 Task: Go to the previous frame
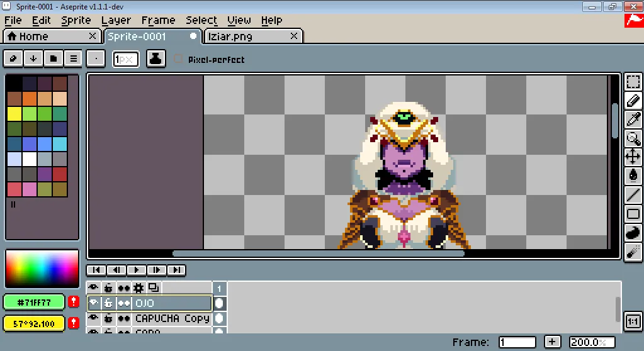tap(116, 270)
